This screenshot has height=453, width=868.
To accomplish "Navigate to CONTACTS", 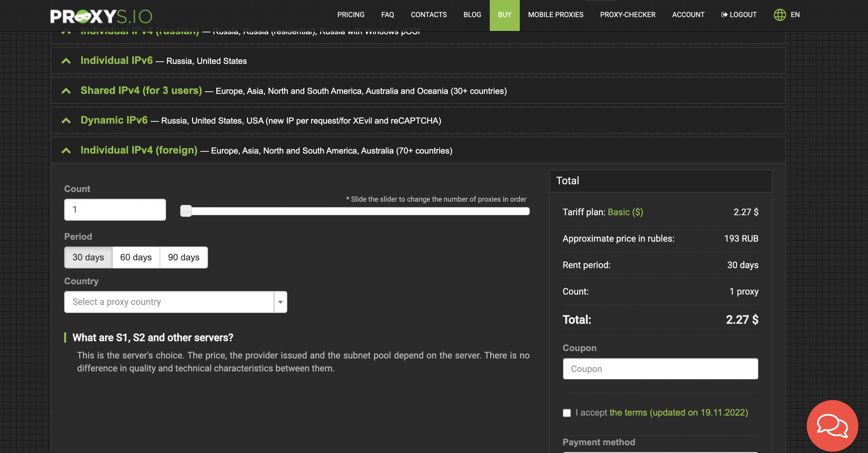I will tap(429, 15).
